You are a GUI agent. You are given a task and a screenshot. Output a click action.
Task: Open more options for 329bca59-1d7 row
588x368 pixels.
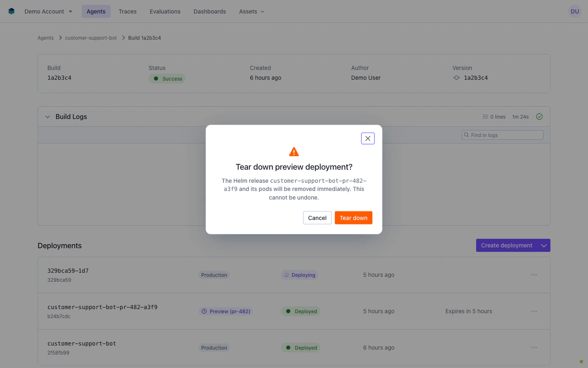[534, 275]
